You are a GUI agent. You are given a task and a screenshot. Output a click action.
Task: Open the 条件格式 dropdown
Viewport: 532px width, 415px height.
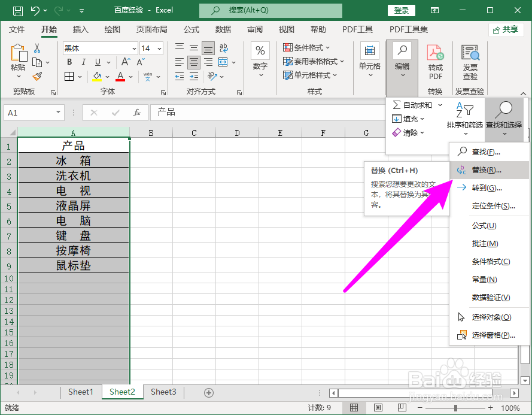click(x=306, y=47)
